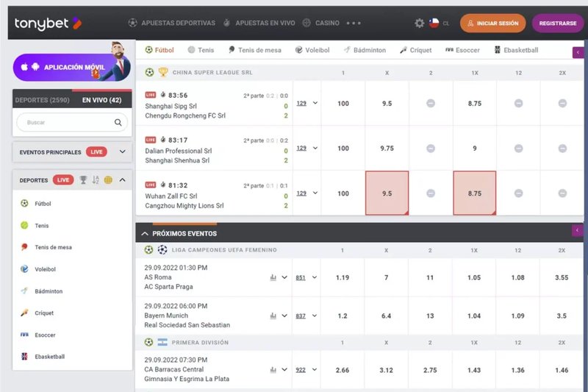Select Ebasketball icon in left sports list
Screen dimensions: 588x392
pyautogui.click(x=24, y=357)
